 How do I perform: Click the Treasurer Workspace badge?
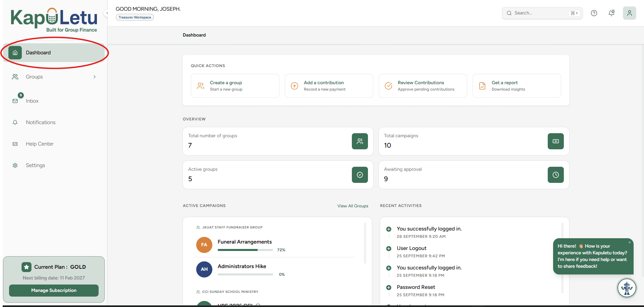click(135, 17)
